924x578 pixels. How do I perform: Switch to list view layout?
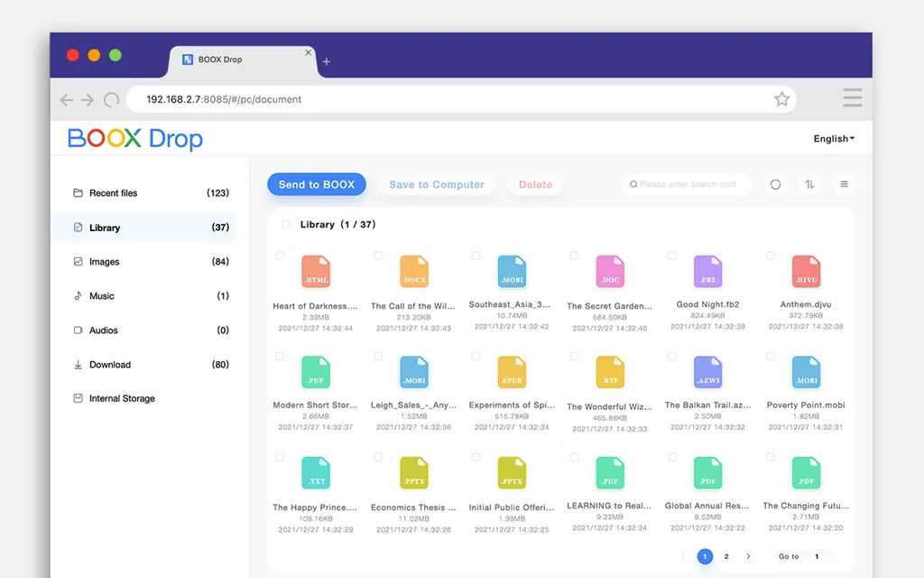(844, 184)
